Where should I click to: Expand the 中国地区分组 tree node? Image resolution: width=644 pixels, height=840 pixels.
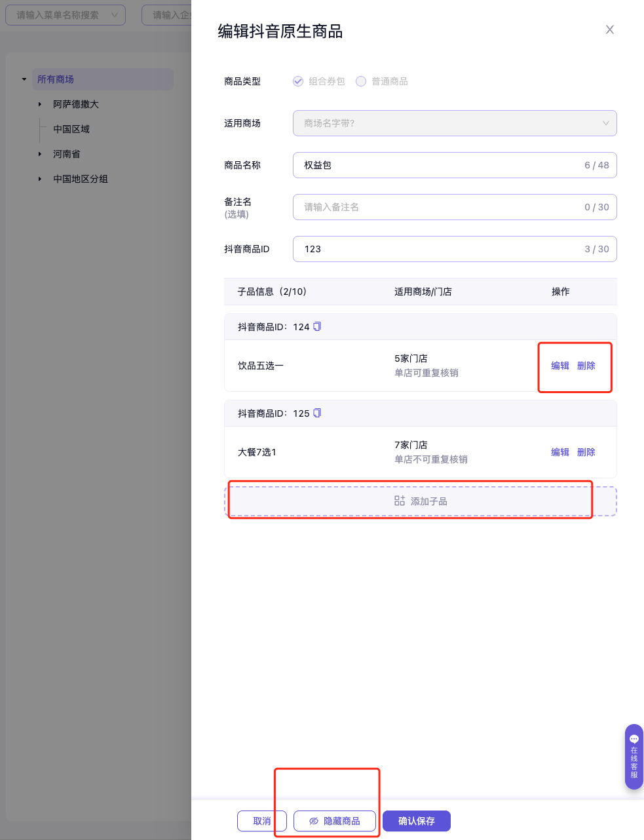click(40, 179)
